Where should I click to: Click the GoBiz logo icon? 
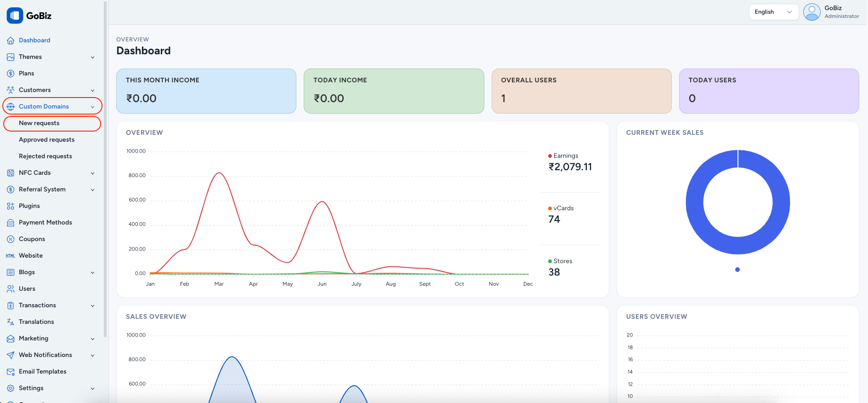click(x=15, y=16)
